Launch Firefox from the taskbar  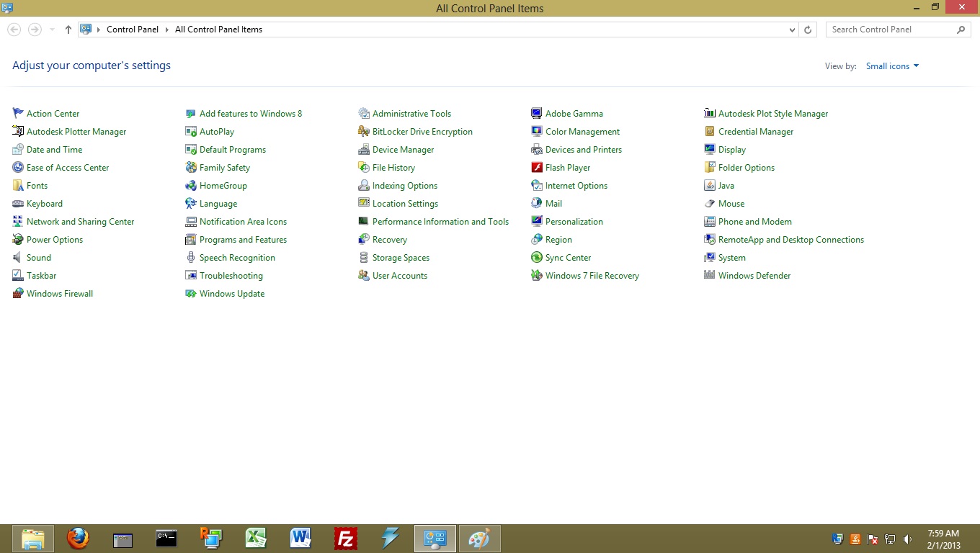coord(77,539)
